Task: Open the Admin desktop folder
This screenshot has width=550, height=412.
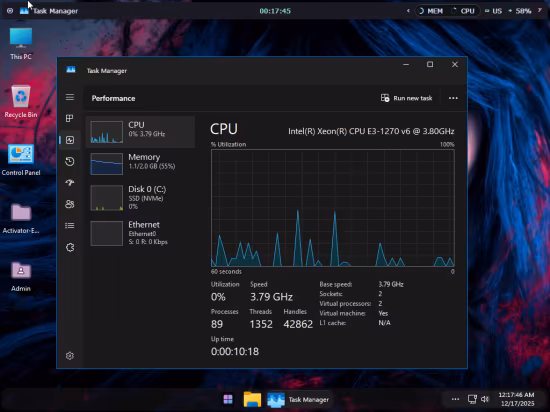Action: point(21,276)
